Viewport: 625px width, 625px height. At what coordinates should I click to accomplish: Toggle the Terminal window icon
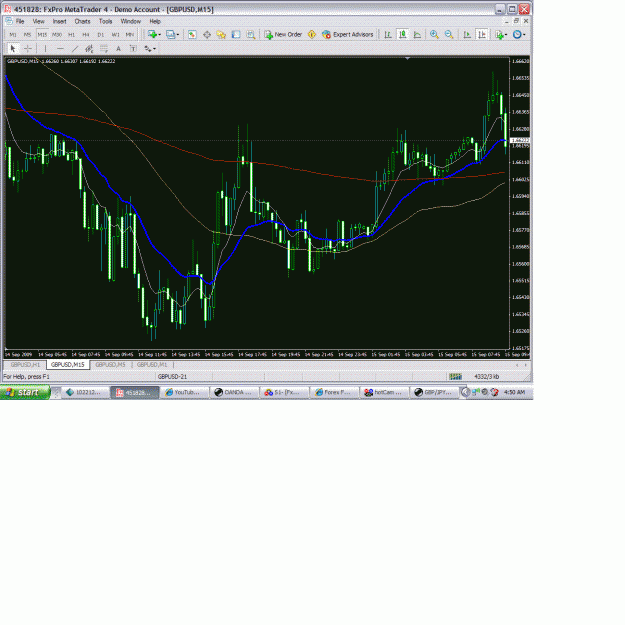(236, 35)
